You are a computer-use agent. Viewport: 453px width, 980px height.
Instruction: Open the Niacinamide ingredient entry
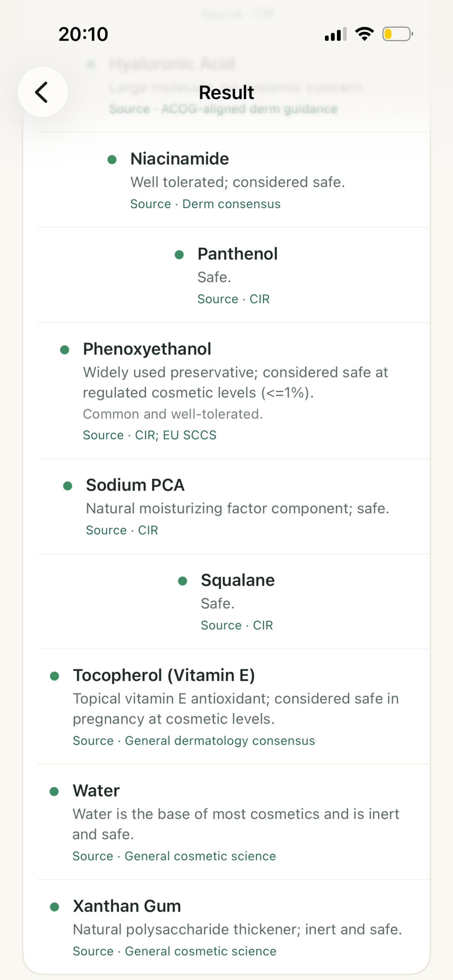pos(234,180)
